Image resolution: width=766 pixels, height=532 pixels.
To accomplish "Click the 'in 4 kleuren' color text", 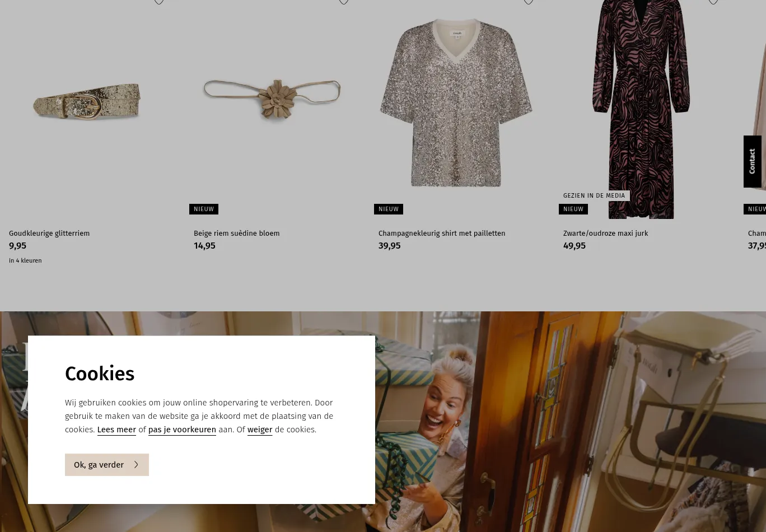I will click(x=25, y=260).
